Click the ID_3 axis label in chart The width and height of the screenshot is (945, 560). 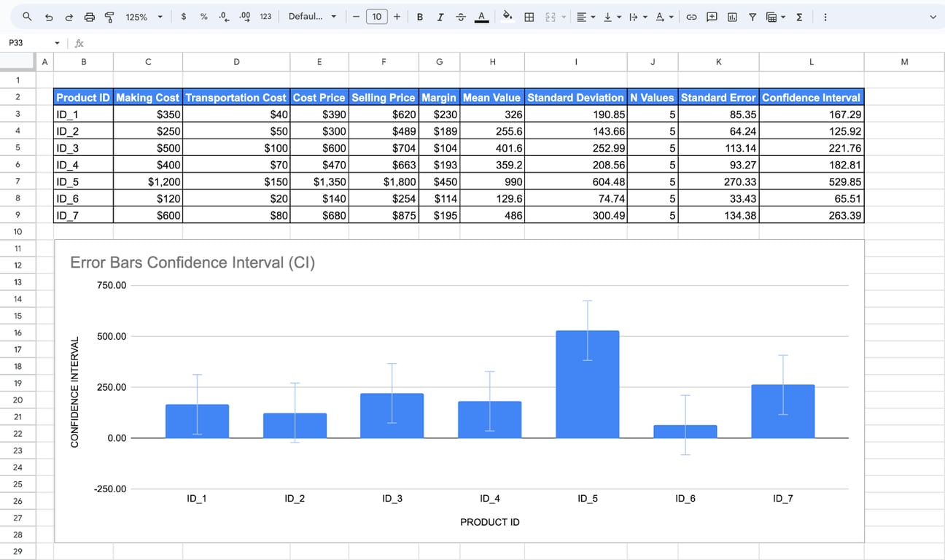click(x=392, y=499)
